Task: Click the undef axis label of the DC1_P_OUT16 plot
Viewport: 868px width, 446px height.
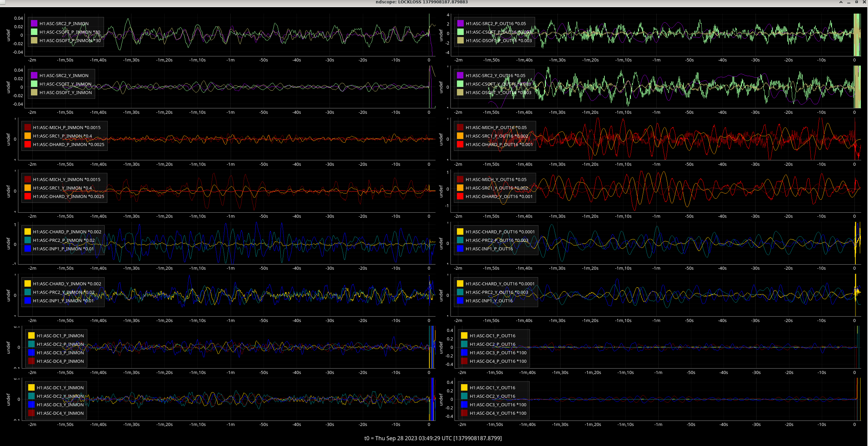Action: (x=441, y=347)
